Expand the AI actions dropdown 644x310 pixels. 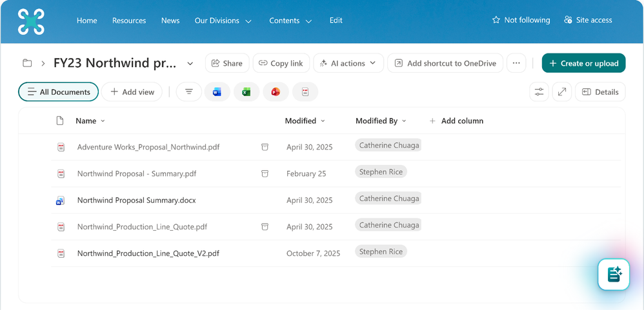pos(348,63)
